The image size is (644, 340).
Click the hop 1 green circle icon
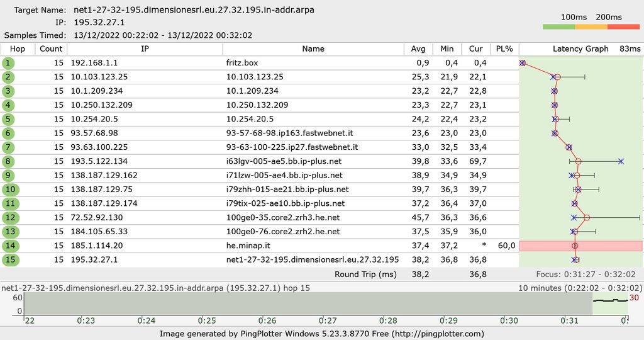coord(8,63)
